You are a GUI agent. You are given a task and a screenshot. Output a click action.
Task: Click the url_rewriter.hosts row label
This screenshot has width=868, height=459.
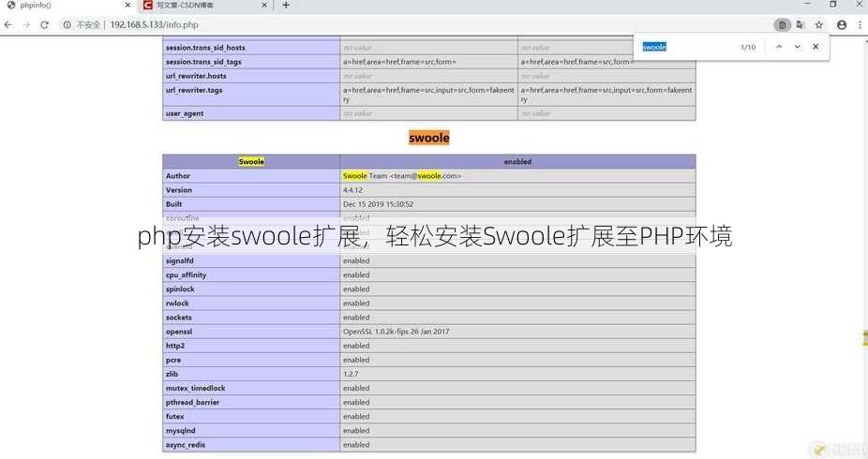[196, 76]
